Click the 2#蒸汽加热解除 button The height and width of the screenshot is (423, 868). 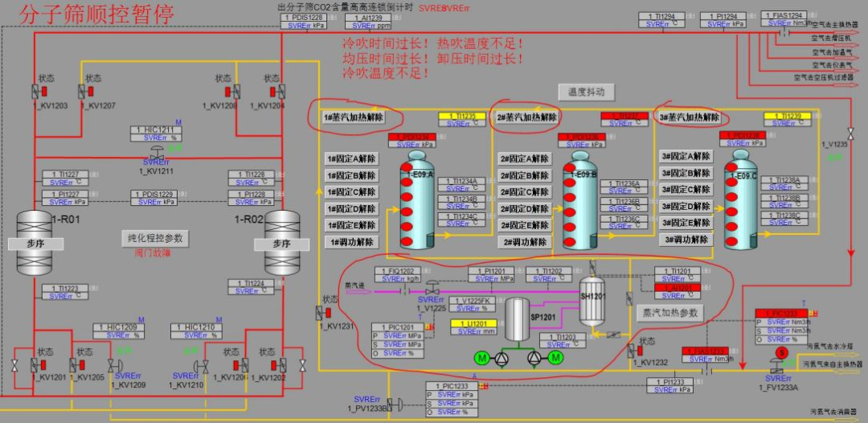click(526, 117)
